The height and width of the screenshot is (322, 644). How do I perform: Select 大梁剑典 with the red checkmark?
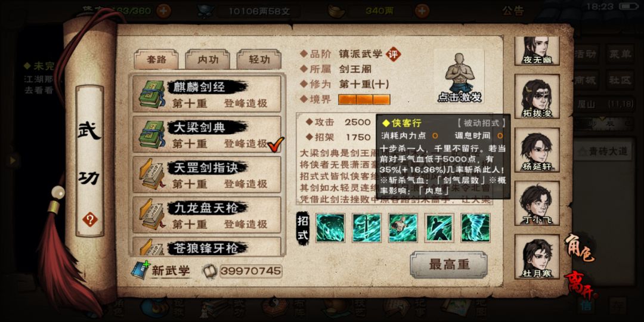(x=206, y=134)
